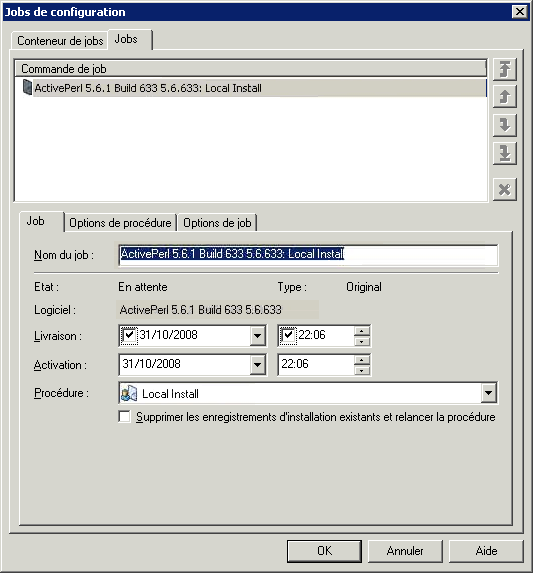533x573 pixels.
Task: Open the Livraison date dropdown calendar
Action: pyautogui.click(x=258, y=335)
